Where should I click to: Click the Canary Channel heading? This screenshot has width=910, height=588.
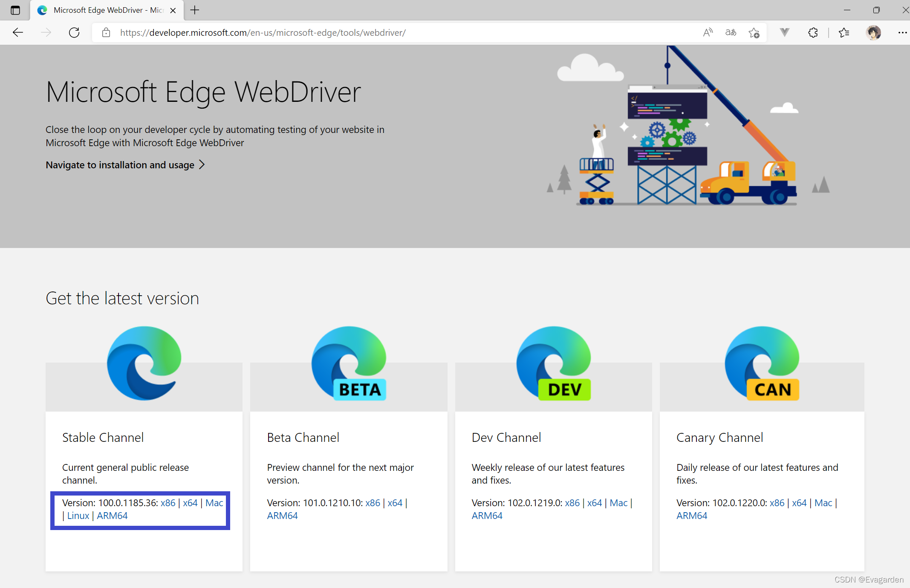719,438
